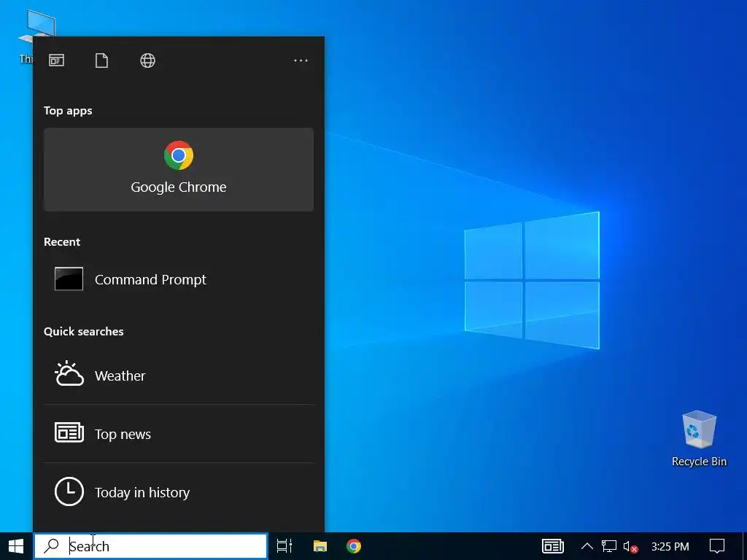Select the Documents filter icon in search panel
The image size is (747, 560).
[x=101, y=61]
